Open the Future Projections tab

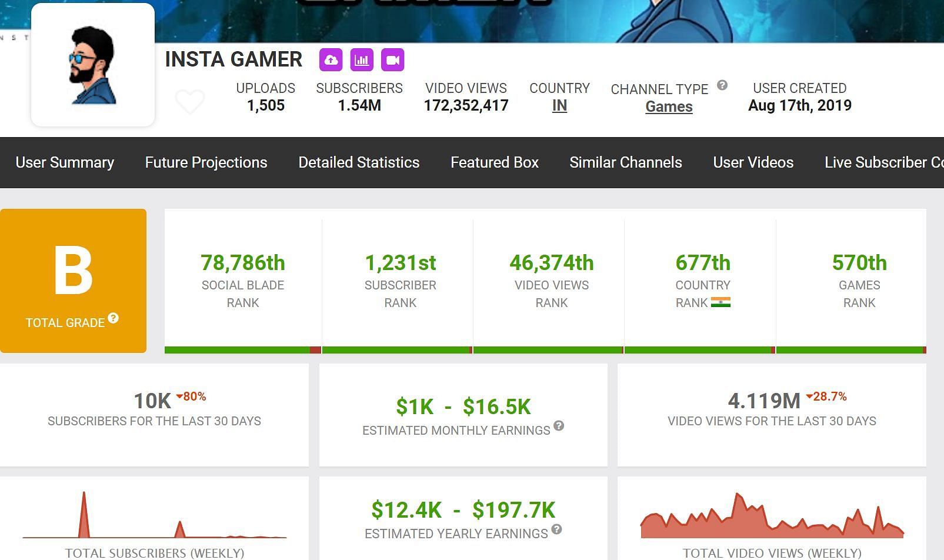(x=206, y=162)
